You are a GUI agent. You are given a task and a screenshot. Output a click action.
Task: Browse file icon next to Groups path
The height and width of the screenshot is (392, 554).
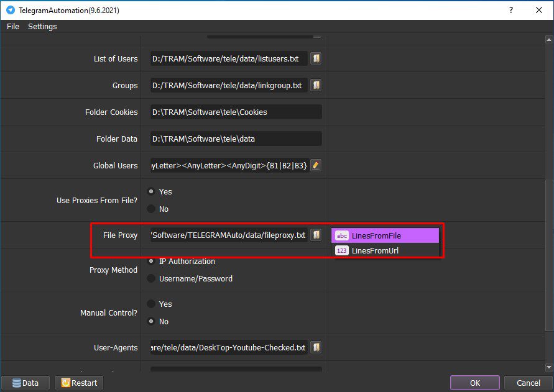pos(316,85)
